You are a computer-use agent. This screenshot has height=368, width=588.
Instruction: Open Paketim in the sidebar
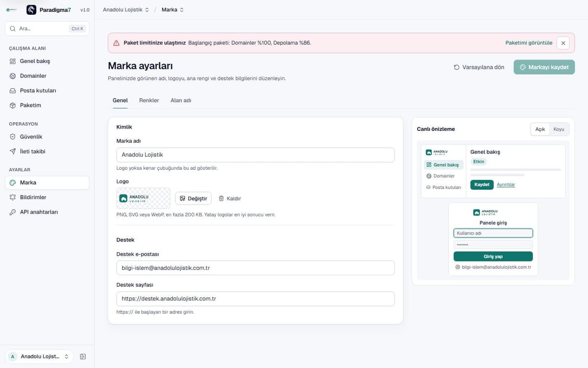click(x=47, y=105)
